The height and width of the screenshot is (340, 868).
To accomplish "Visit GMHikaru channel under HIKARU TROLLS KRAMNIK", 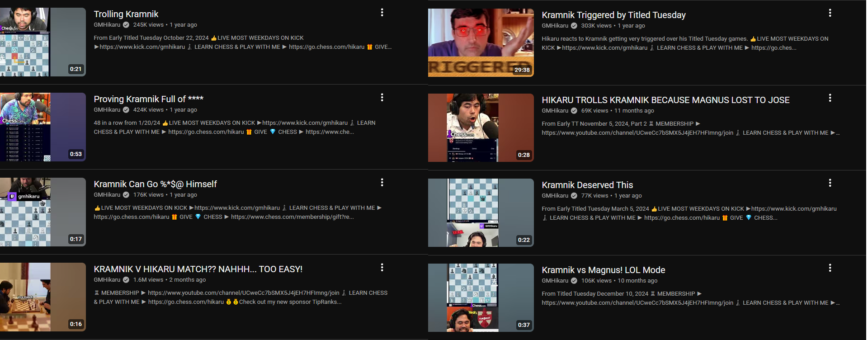I will click(x=555, y=111).
